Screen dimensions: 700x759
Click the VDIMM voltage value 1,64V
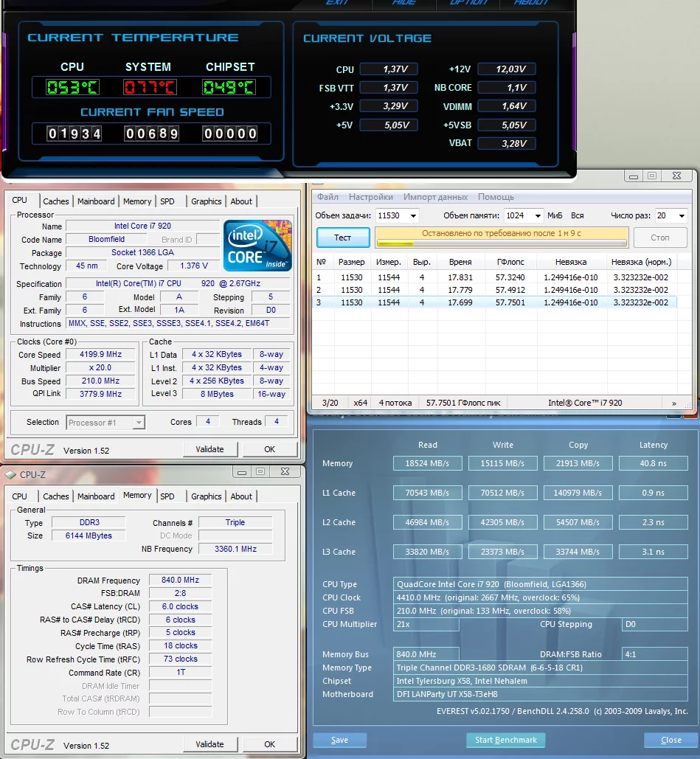(x=507, y=106)
